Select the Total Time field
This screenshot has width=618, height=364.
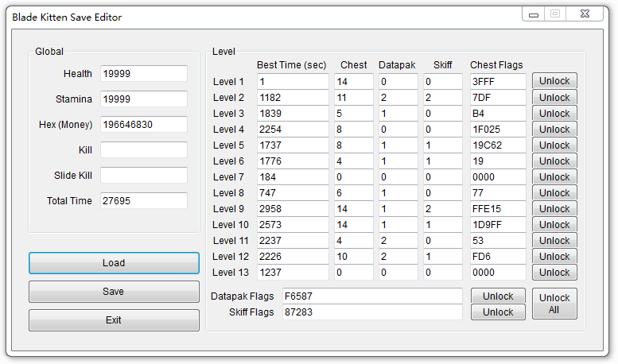(143, 201)
